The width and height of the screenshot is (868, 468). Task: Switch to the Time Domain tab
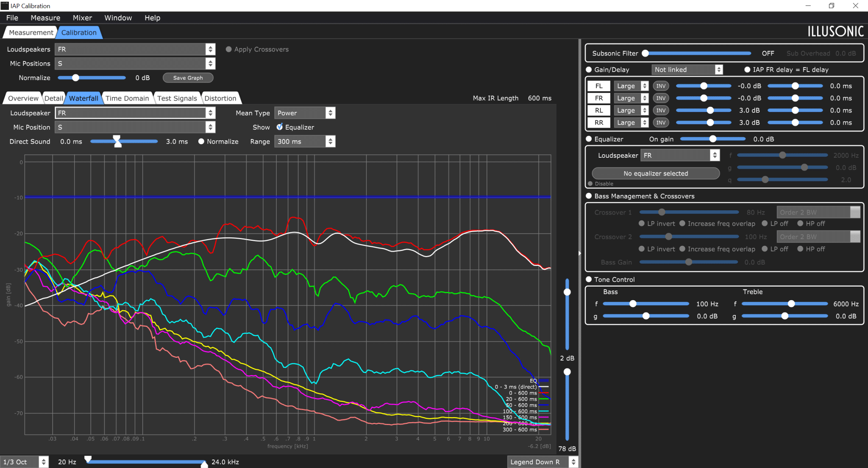tap(127, 98)
